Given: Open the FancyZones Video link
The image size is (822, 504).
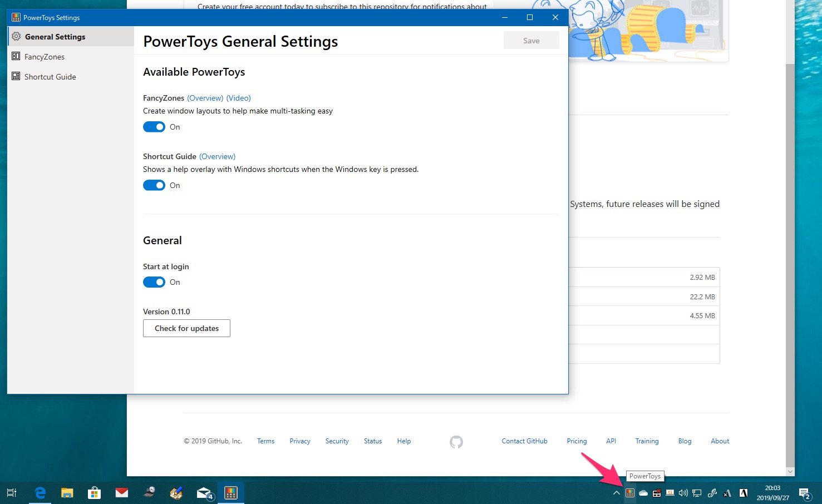Looking at the screenshot, I should click(239, 98).
